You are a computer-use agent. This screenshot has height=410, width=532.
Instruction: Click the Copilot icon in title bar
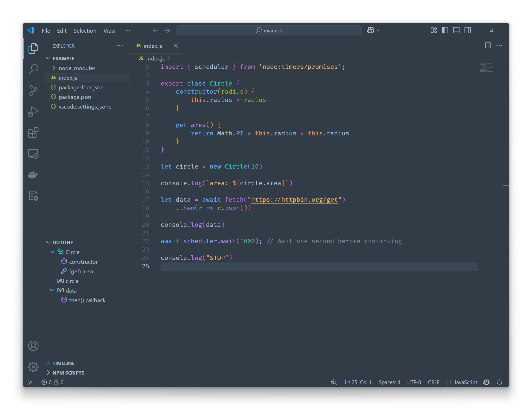[371, 30]
